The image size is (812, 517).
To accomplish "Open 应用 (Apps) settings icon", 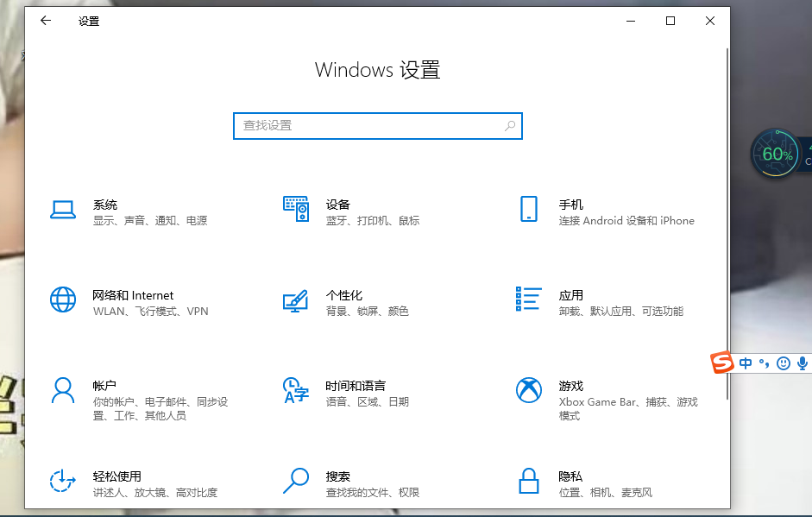I will (528, 299).
